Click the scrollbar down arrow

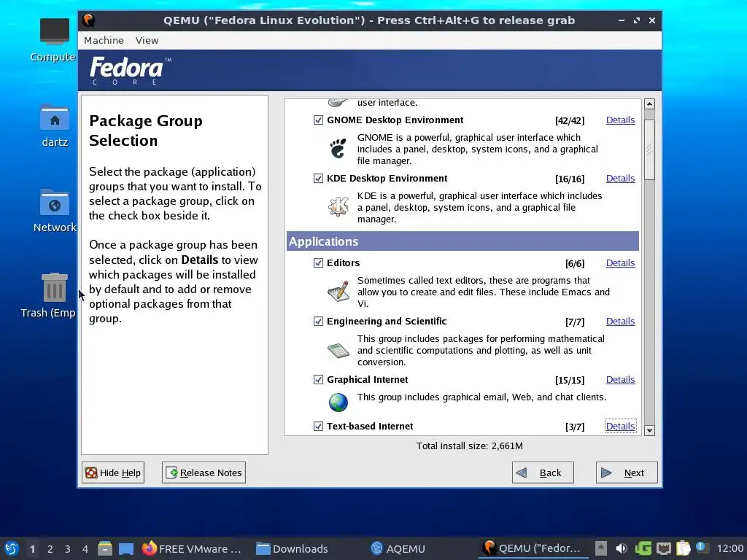[x=649, y=430]
